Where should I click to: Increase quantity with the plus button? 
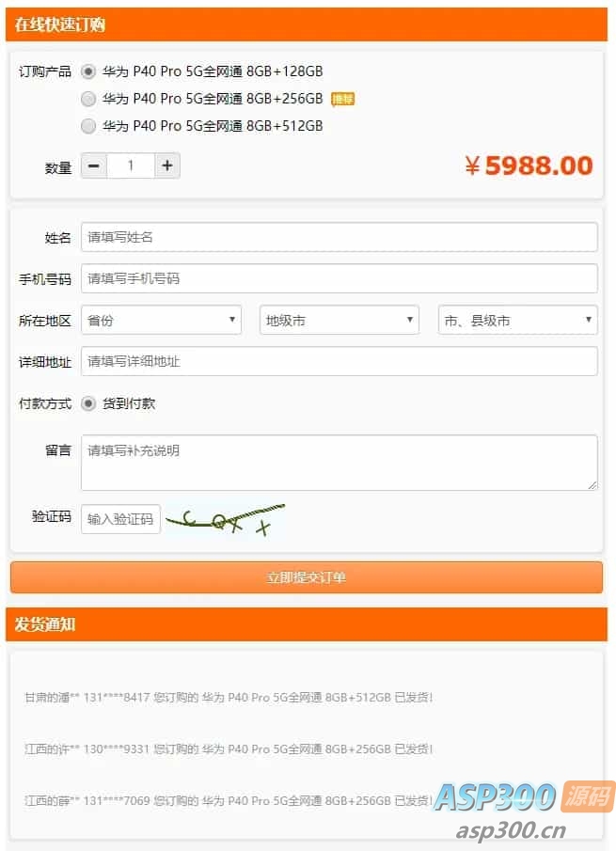(167, 165)
